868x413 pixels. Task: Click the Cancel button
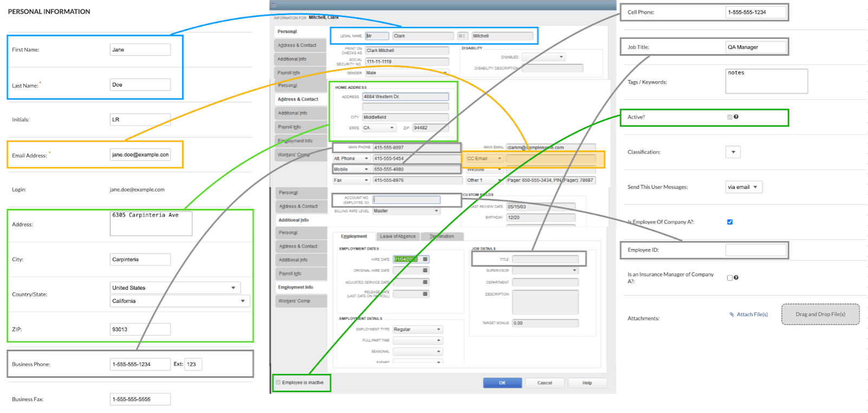(x=545, y=383)
